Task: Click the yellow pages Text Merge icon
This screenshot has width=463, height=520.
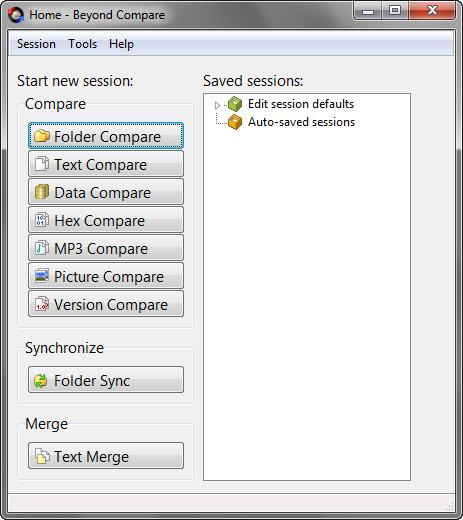Action: tap(42, 456)
